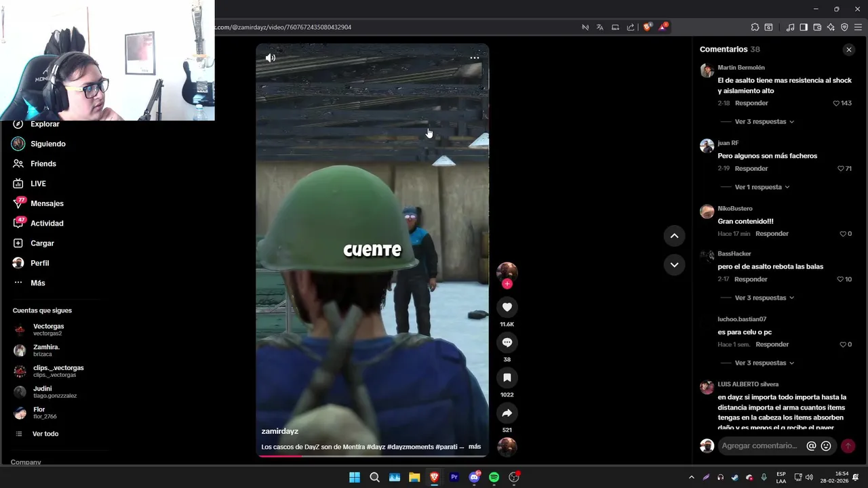Expand the video description with 'más'
868x488 pixels.
tap(475, 447)
